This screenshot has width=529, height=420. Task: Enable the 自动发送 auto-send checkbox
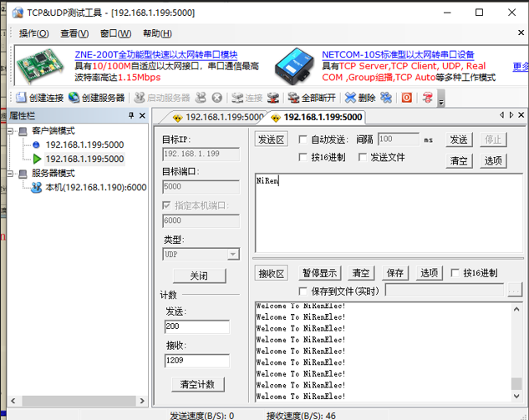coord(303,139)
